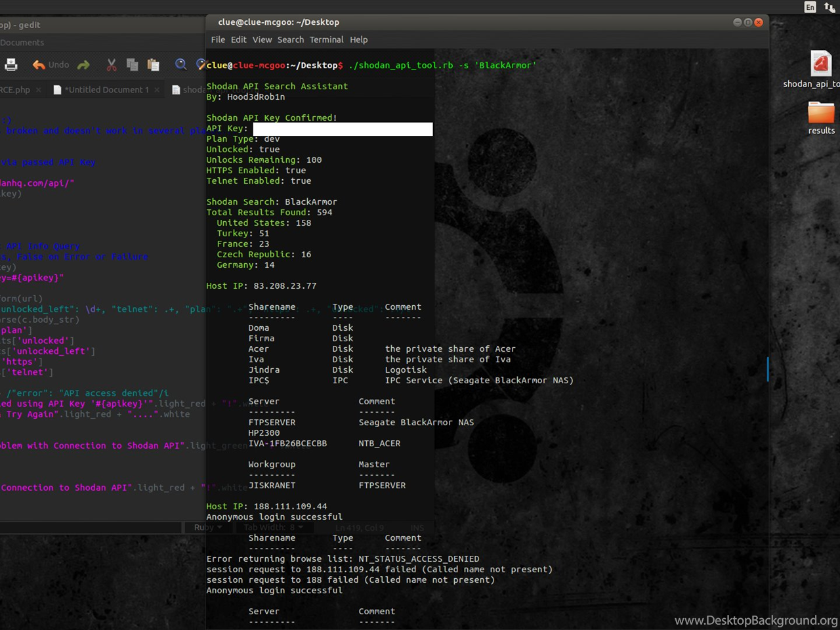Click the Cut scissors icon
The height and width of the screenshot is (630, 840).
112,64
